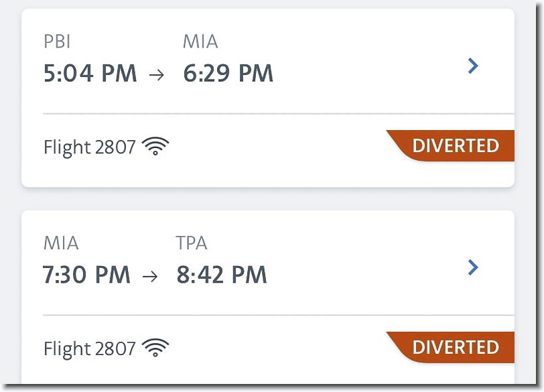
Task: Click DIVERTED badge on PBI flight card
Action: point(451,145)
